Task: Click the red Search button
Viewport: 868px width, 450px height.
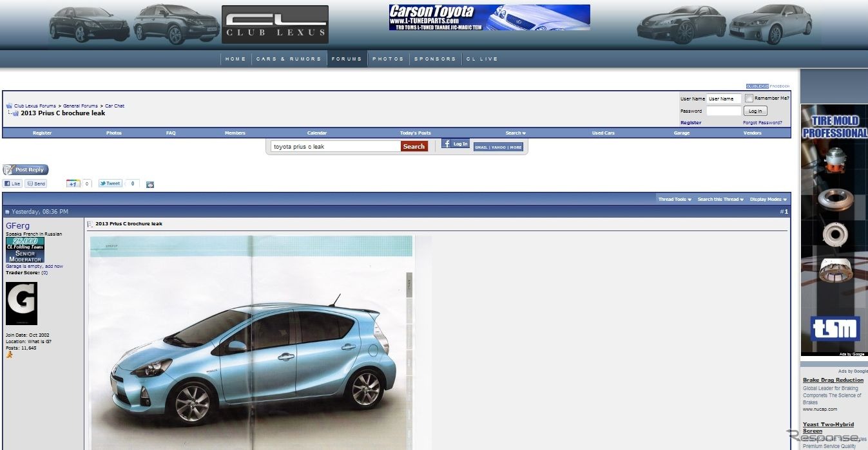Action: pyautogui.click(x=414, y=146)
